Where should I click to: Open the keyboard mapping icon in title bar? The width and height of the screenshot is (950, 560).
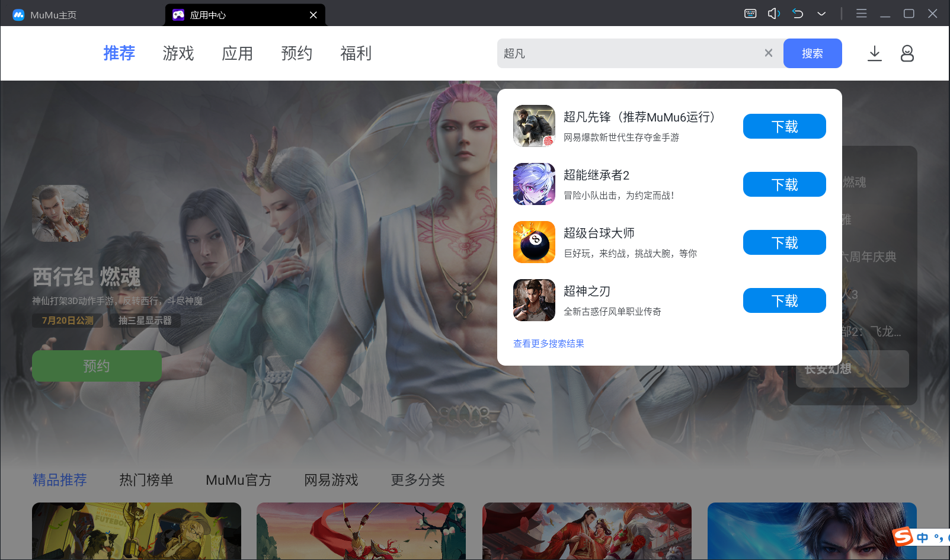tap(750, 14)
